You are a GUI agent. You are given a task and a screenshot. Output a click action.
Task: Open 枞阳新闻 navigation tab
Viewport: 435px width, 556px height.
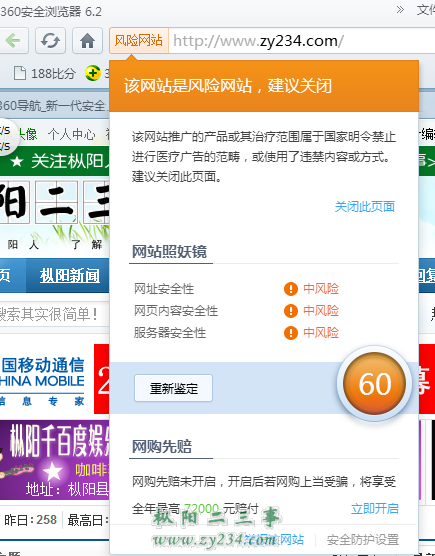tap(69, 276)
